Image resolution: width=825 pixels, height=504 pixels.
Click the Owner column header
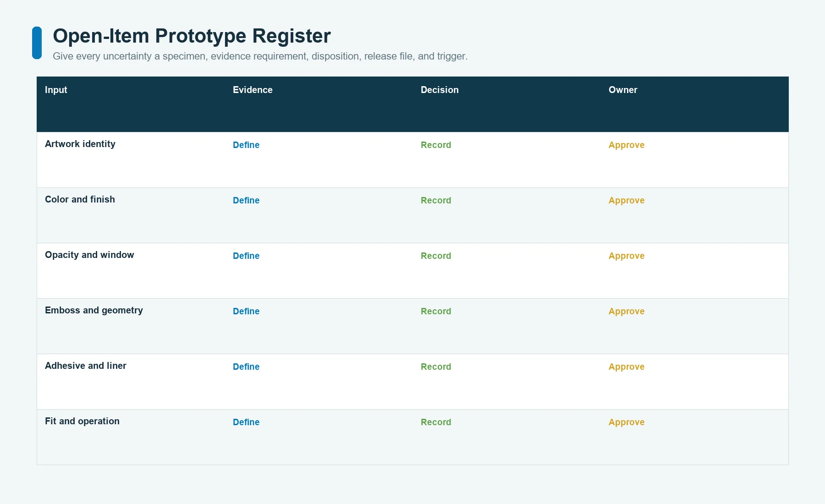coord(623,90)
